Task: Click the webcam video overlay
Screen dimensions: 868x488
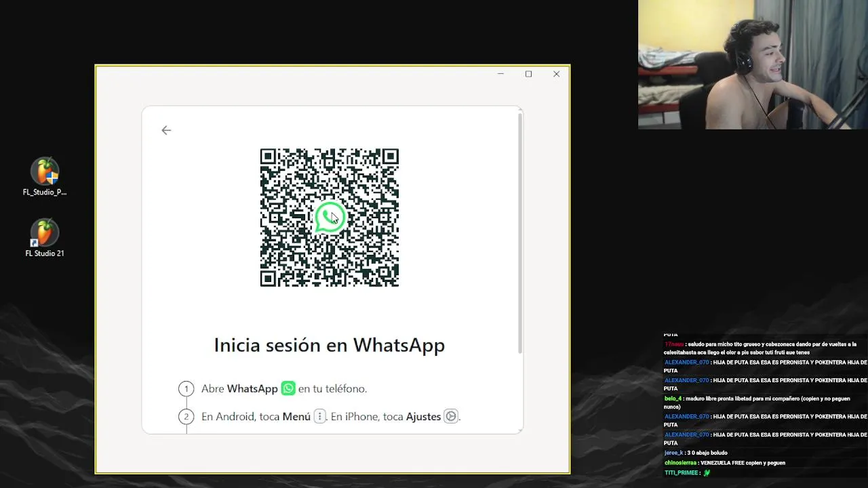Action: pos(753,64)
